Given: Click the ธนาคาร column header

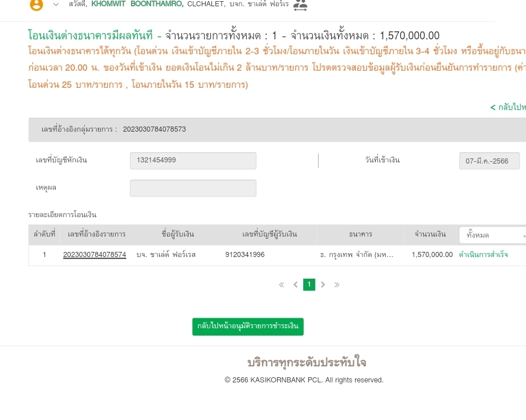Looking at the screenshot, I should (361, 234).
